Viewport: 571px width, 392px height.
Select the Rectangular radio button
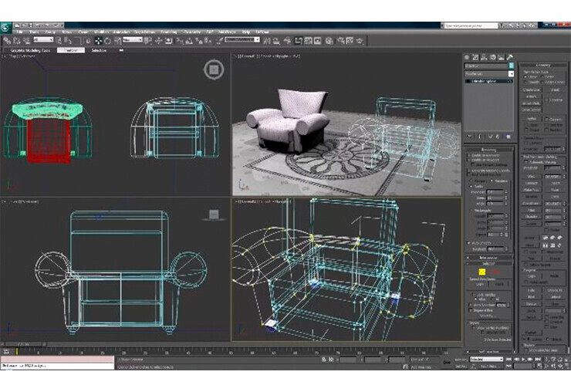(x=470, y=211)
